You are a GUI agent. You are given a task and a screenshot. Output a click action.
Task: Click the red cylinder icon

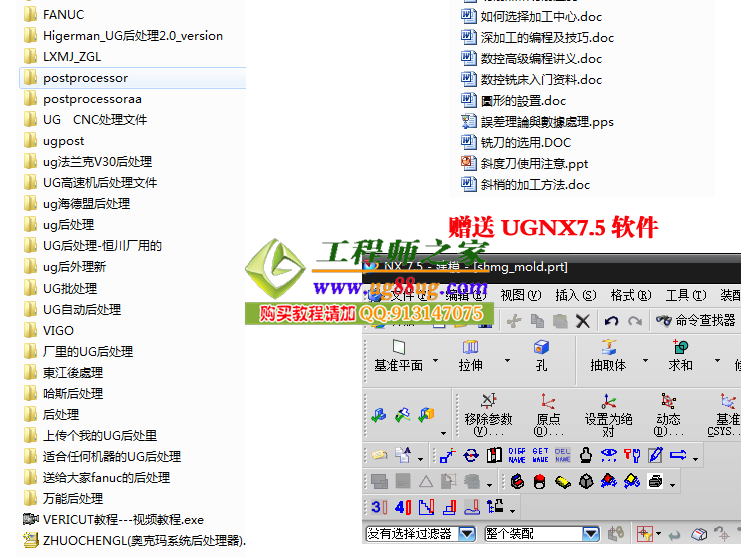(x=540, y=482)
